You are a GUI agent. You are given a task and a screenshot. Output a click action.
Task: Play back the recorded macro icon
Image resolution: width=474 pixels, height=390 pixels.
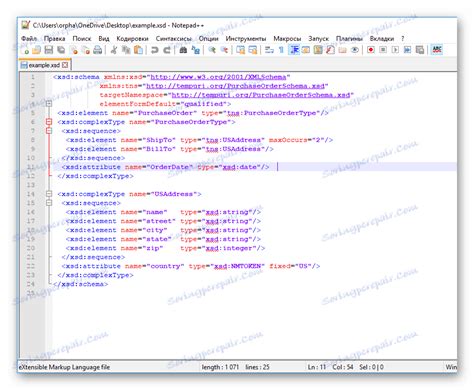point(395,50)
